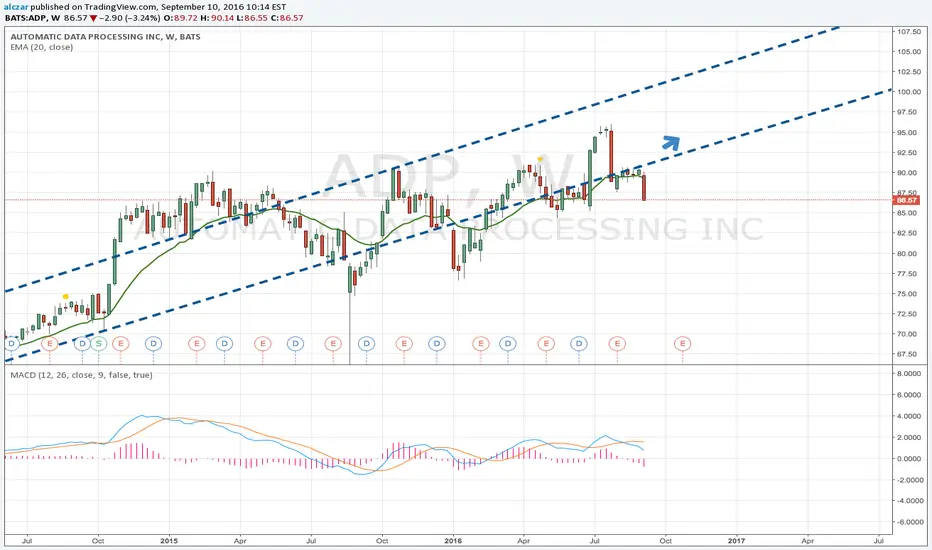Image resolution: width=932 pixels, height=550 pixels.
Task: Click the 107.50 price axis label
Action: [x=909, y=32]
